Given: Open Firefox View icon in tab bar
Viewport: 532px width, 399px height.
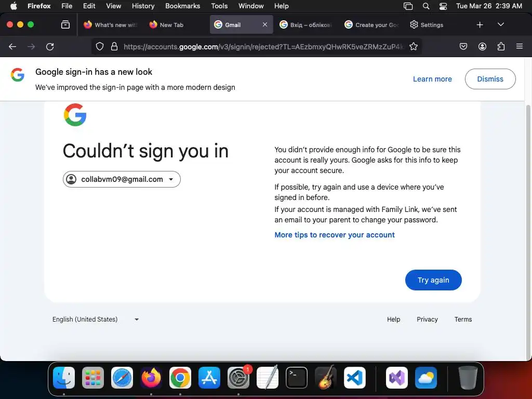Looking at the screenshot, I should 65,25.
